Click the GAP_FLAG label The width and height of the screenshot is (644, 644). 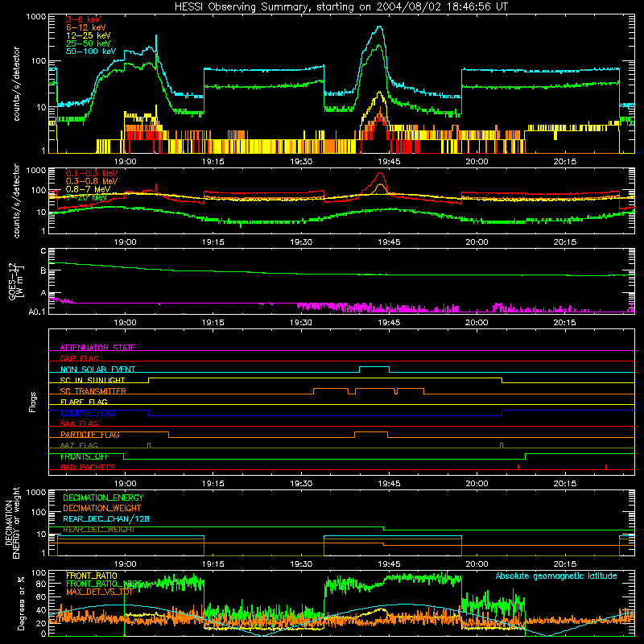point(79,358)
